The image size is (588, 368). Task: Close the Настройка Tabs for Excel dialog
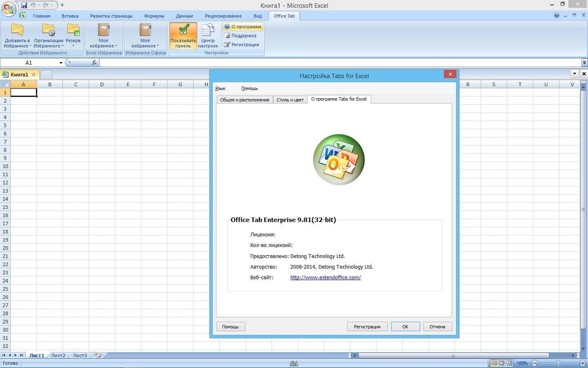coord(450,74)
